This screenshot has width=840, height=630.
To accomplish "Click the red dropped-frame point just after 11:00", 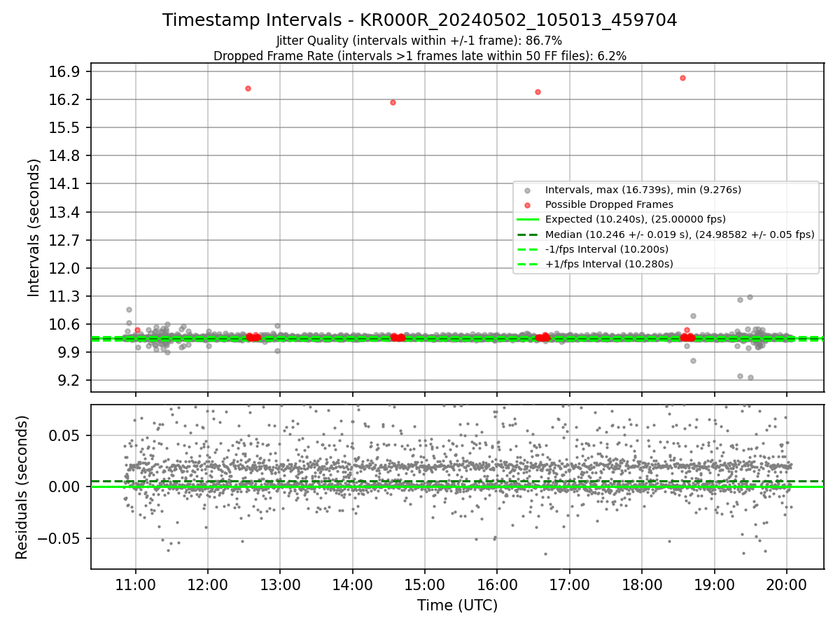I will click(x=137, y=330).
